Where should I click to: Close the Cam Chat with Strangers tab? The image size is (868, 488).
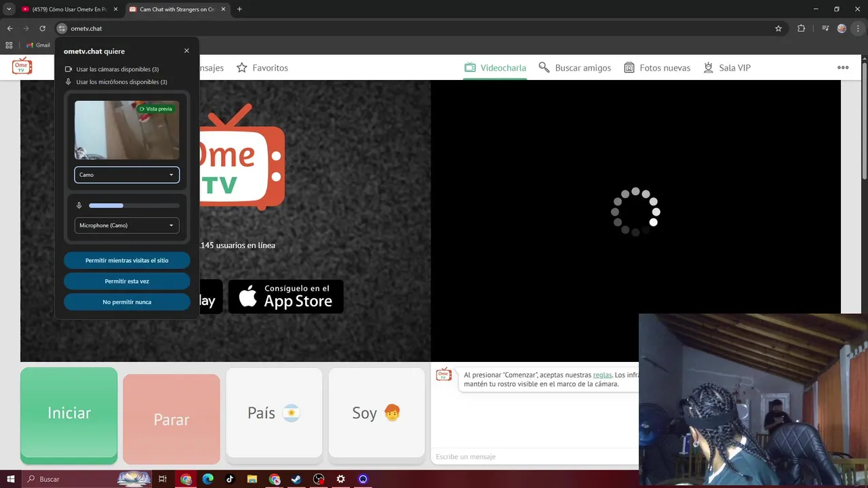[x=223, y=9]
